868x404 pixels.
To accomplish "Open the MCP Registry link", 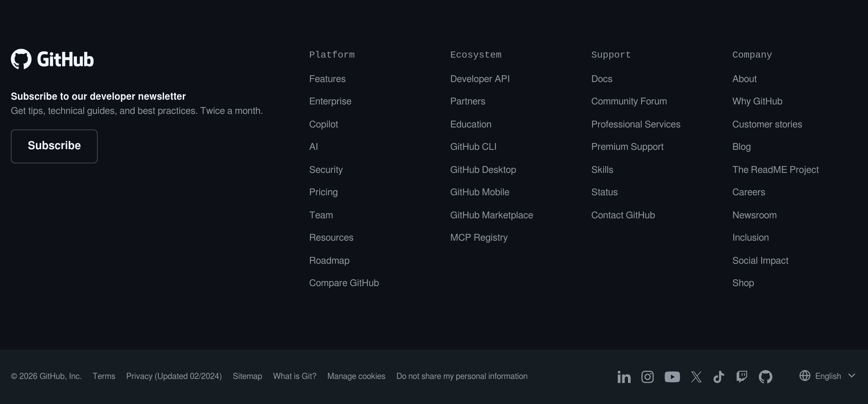I will 479,237.
